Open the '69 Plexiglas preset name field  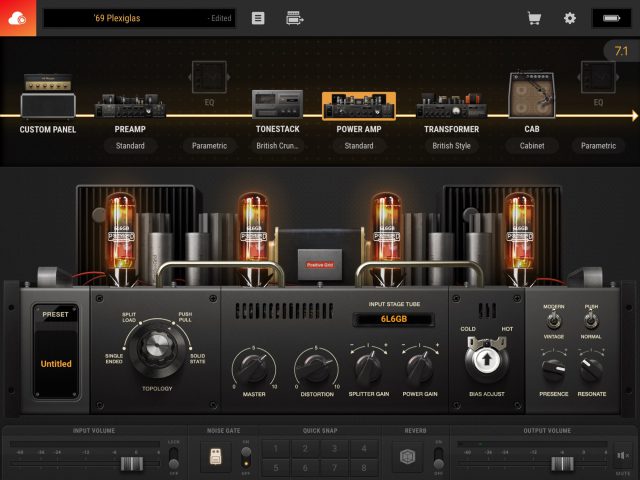coord(139,18)
